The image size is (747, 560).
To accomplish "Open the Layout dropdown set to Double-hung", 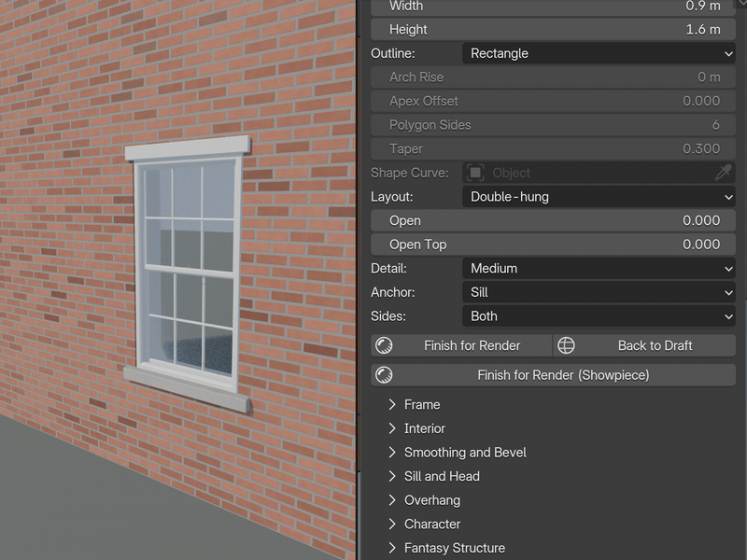I will (599, 197).
